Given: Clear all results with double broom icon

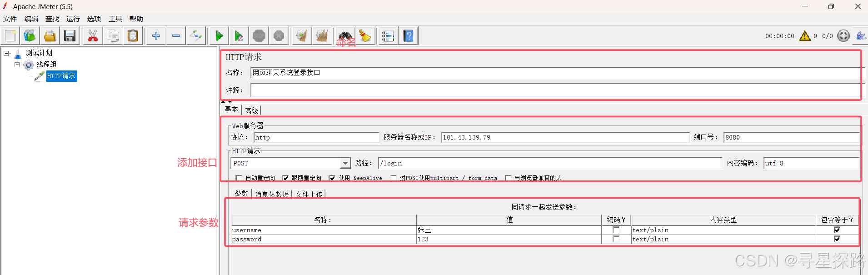Looking at the screenshot, I should click(x=322, y=35).
